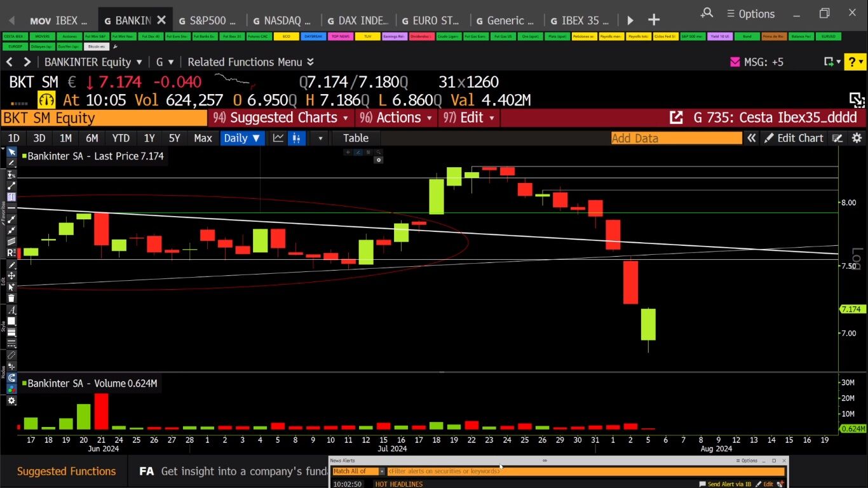The image size is (868, 488).
Task: Open BANKINTER Equity dropdown
Action: point(93,62)
